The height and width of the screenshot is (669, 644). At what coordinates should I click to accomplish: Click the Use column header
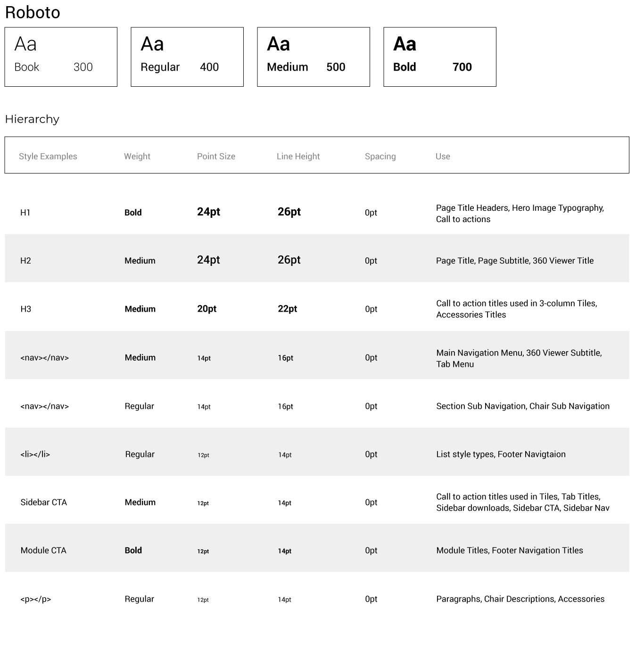pyautogui.click(x=443, y=157)
